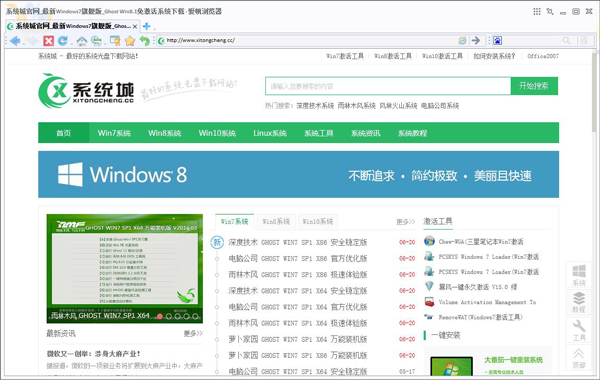Click the URL in the address bar
Screen dimensions: 600x380
coord(201,40)
